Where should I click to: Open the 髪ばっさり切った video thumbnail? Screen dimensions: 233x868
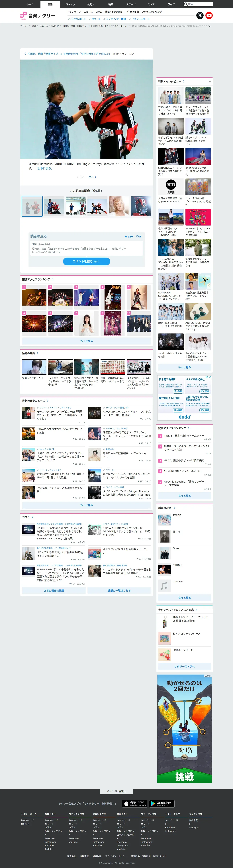34,367
